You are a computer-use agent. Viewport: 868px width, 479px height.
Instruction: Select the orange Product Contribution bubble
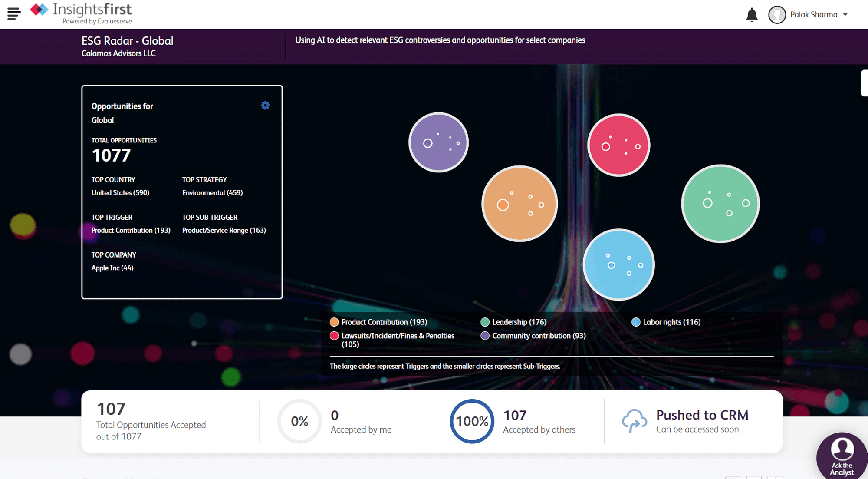(519, 204)
